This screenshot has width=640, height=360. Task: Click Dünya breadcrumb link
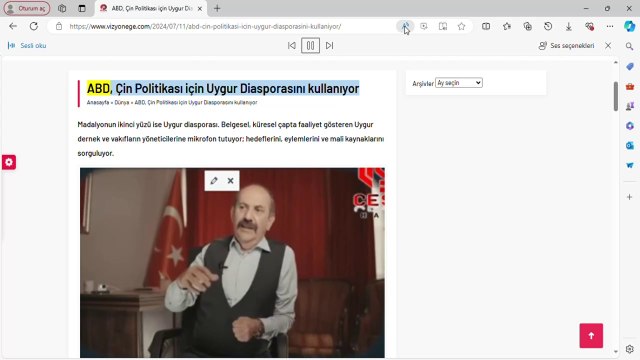click(122, 102)
